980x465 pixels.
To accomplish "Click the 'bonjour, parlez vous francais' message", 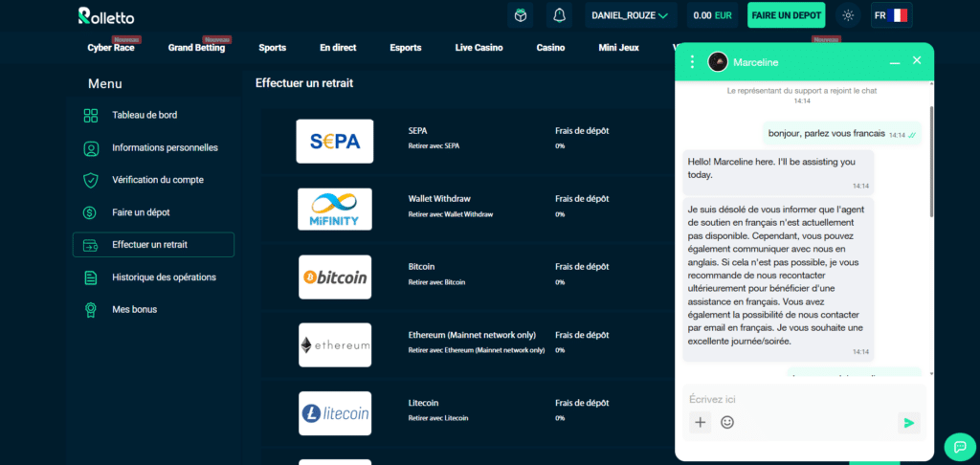I will tap(842, 134).
